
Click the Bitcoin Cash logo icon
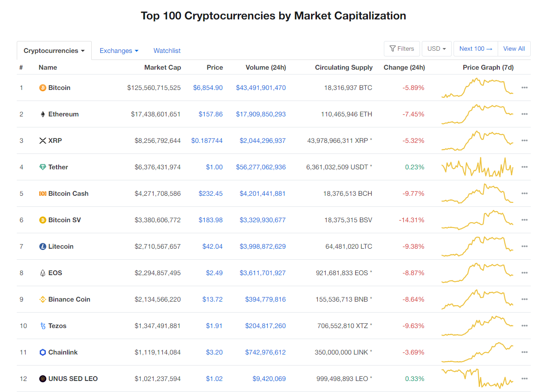43,194
